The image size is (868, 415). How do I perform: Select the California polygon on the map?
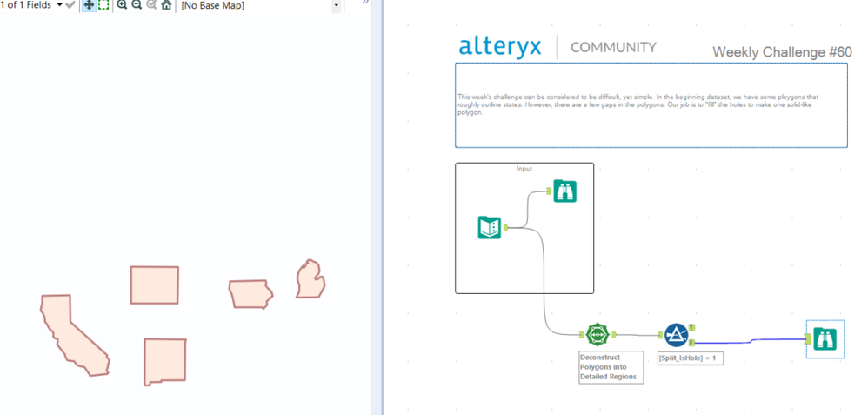coord(75,335)
